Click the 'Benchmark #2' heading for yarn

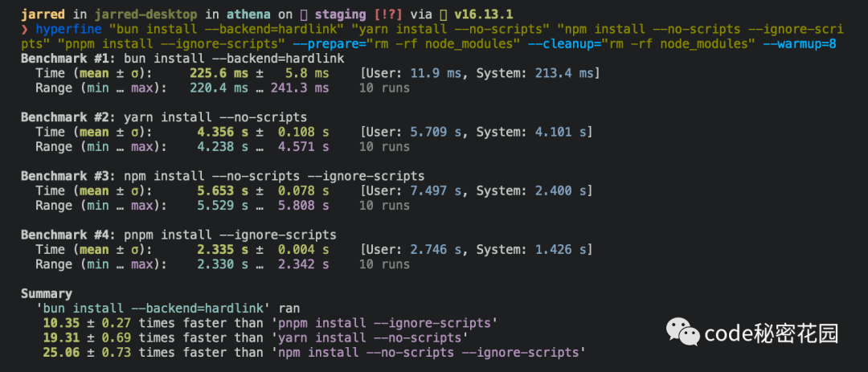pos(164,117)
